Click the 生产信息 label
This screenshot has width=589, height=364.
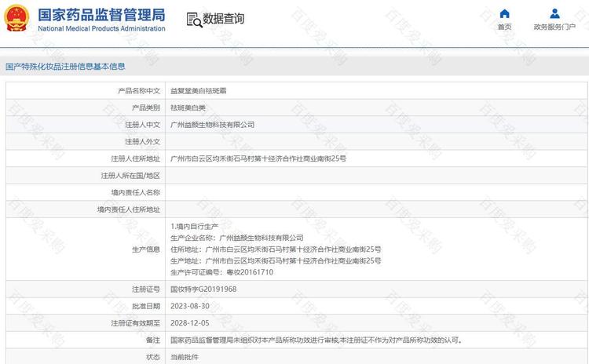click(146, 249)
